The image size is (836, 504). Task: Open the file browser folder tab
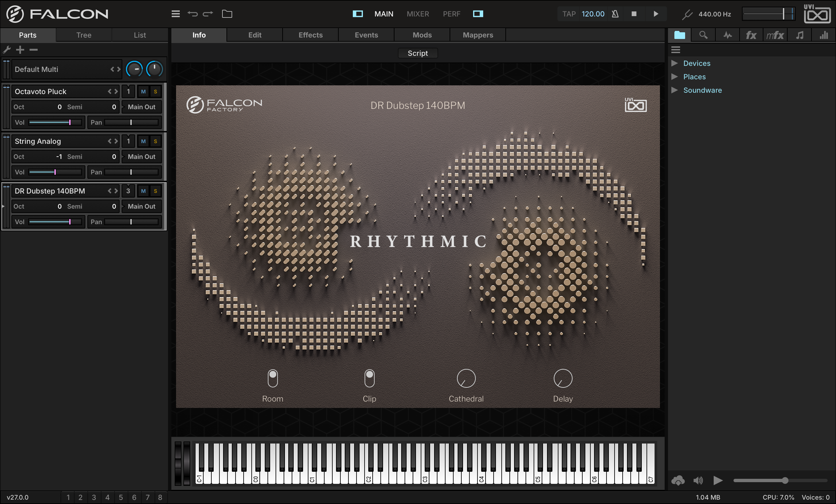click(680, 35)
